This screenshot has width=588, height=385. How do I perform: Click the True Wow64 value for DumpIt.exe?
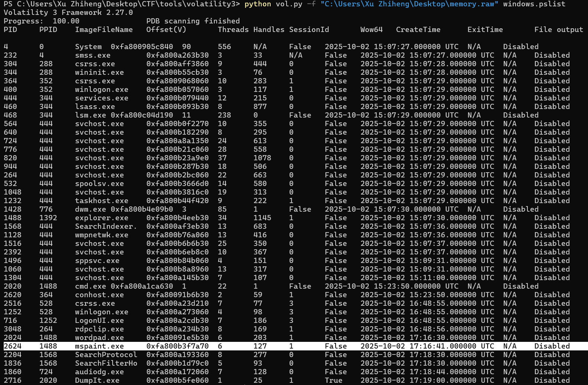pyautogui.click(x=333, y=381)
